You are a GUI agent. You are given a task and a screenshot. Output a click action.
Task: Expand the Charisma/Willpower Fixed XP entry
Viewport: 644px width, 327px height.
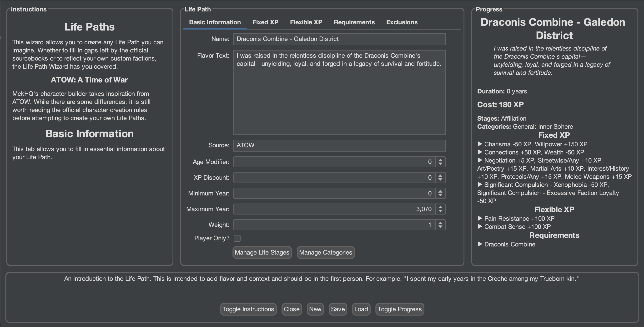coord(480,144)
